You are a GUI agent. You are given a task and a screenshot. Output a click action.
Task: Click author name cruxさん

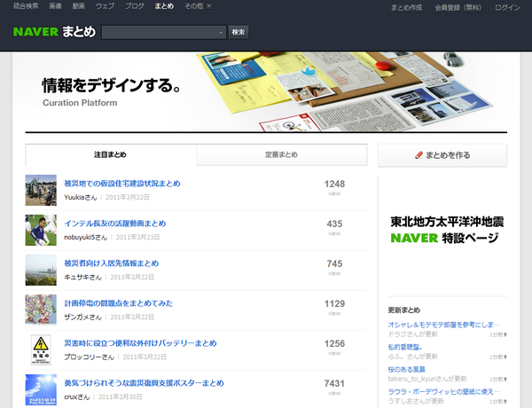[77, 396]
